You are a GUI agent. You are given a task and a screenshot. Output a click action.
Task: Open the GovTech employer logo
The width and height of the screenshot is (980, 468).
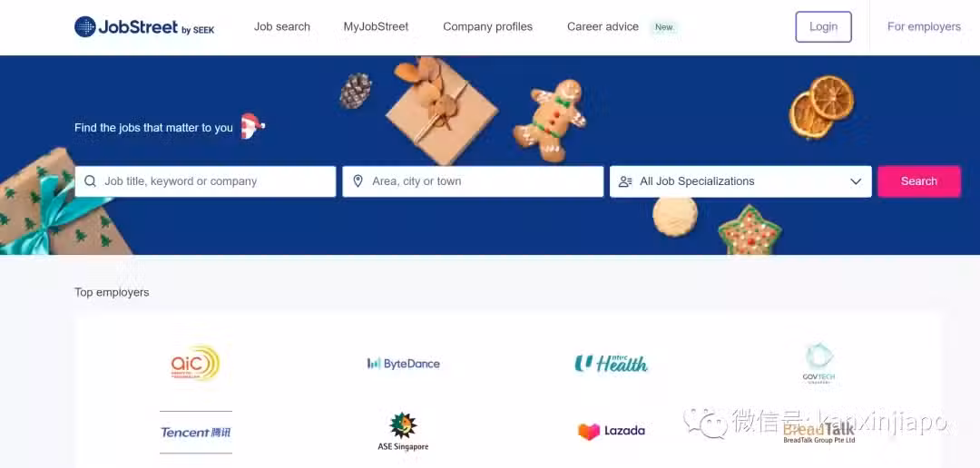[818, 364]
